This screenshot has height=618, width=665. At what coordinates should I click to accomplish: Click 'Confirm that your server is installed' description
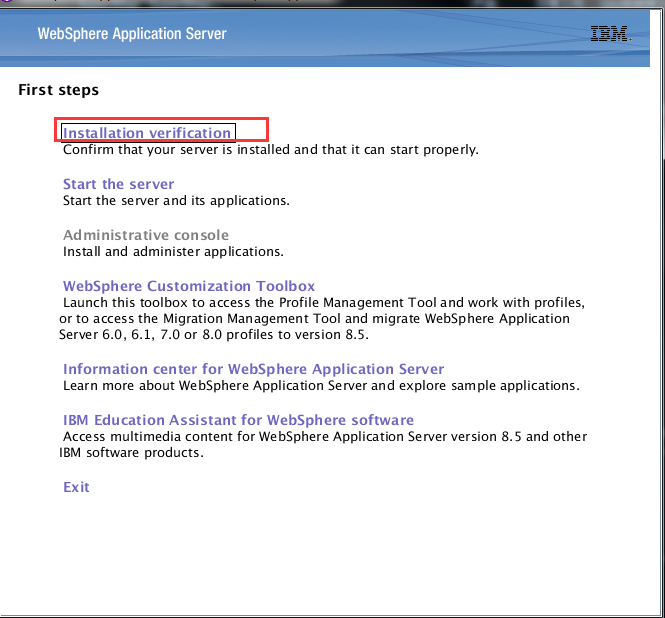(271, 150)
